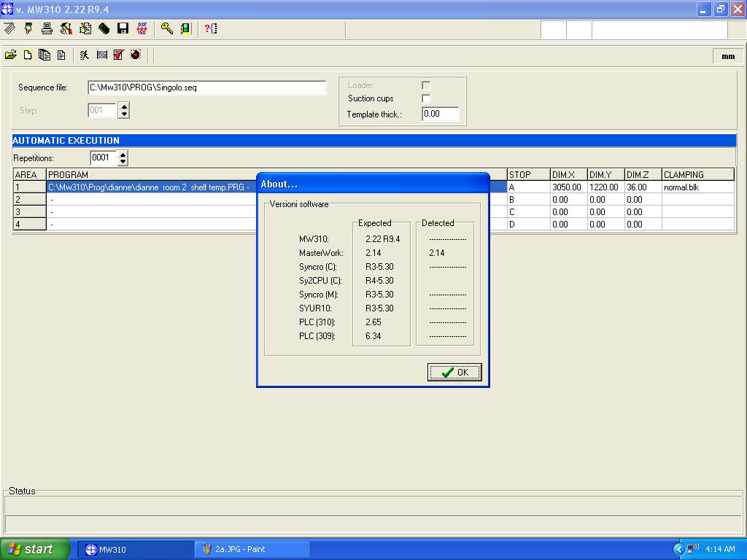Image resolution: width=747 pixels, height=560 pixels.
Task: Click the PROGRAM column header
Action: (x=152, y=175)
